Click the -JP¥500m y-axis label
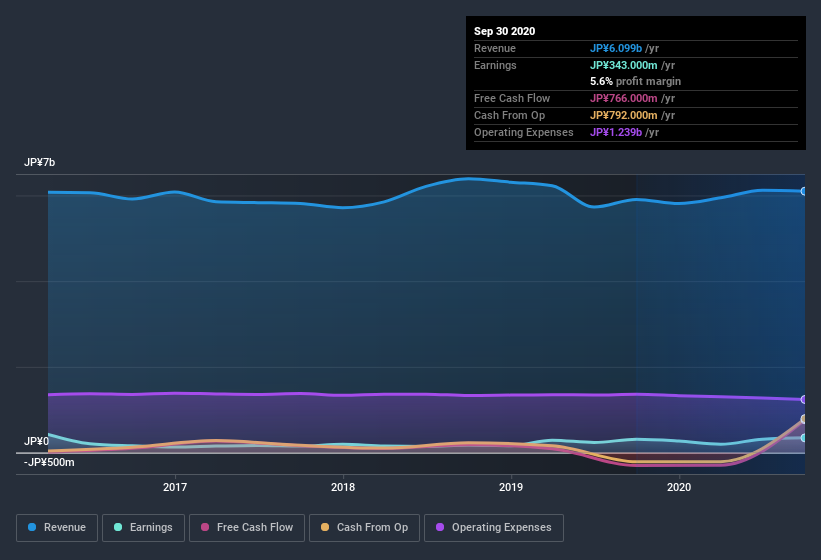 click(49, 463)
